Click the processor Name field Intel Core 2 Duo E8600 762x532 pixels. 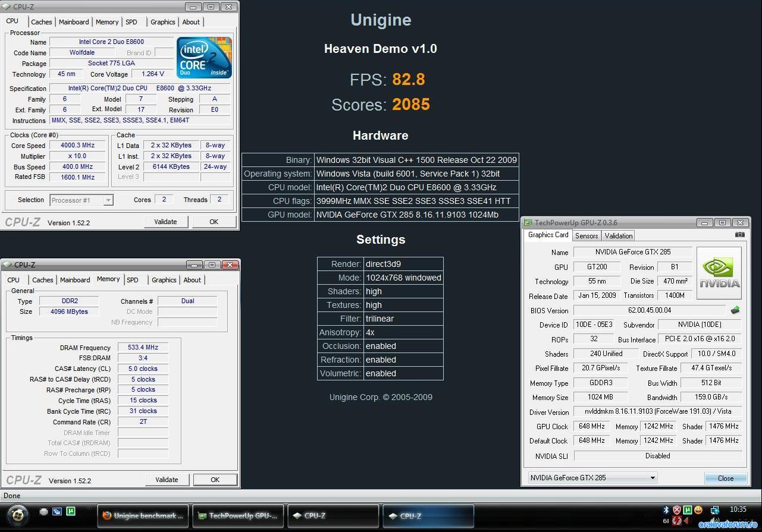(x=111, y=42)
